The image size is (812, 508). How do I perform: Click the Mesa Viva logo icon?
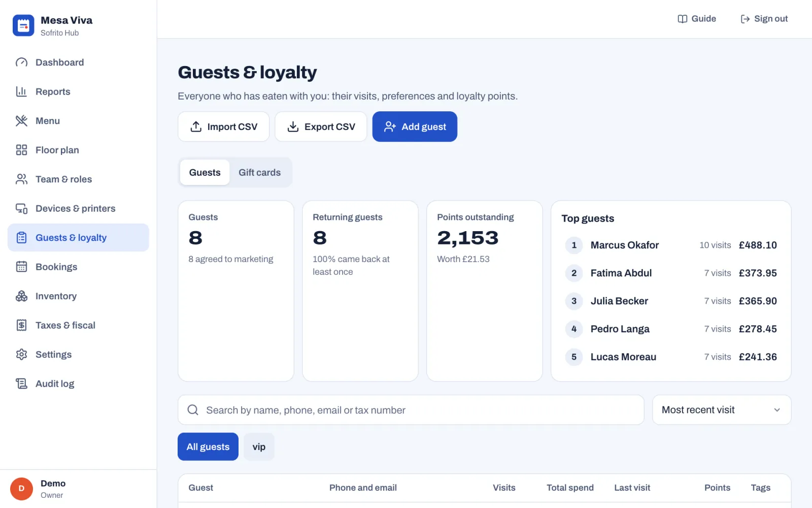(23, 25)
